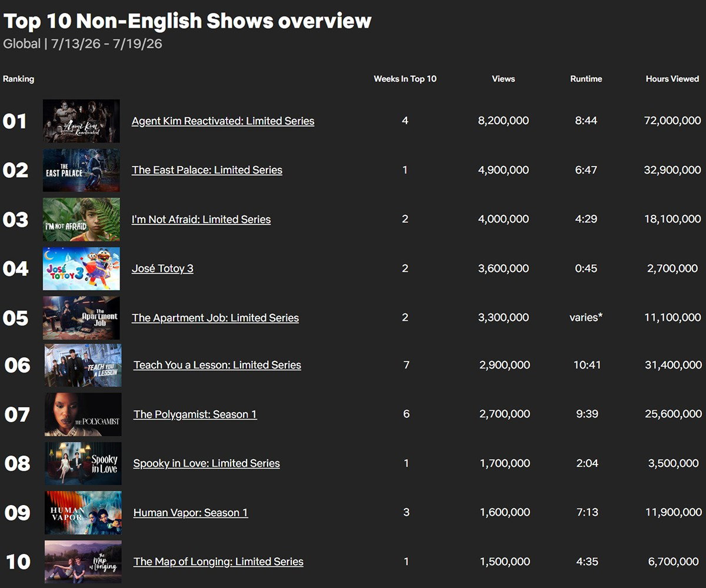Open José Totoy 3 title link
The width and height of the screenshot is (706, 588).
click(162, 268)
